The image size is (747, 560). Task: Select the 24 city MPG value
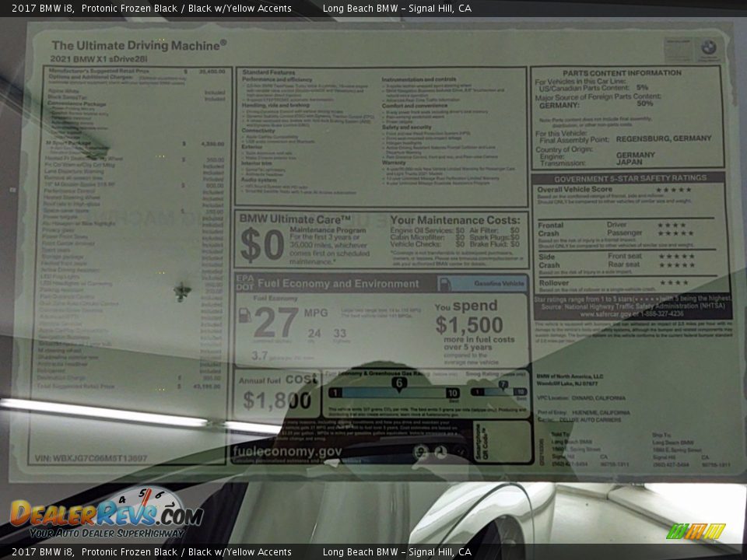click(x=314, y=334)
